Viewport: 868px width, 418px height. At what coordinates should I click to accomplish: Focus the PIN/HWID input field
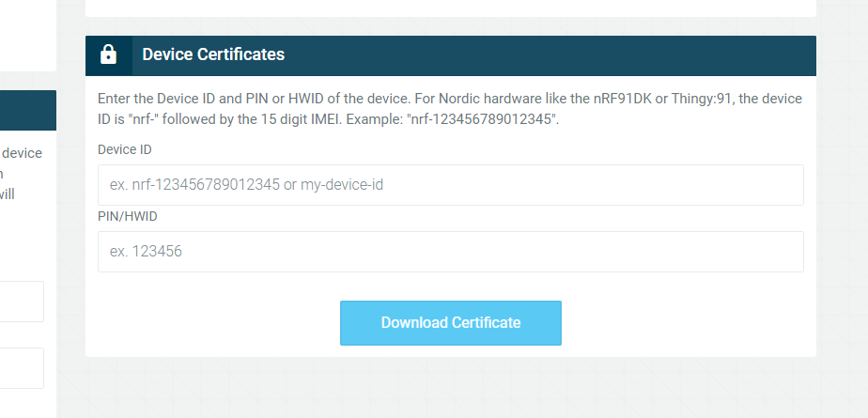click(450, 252)
